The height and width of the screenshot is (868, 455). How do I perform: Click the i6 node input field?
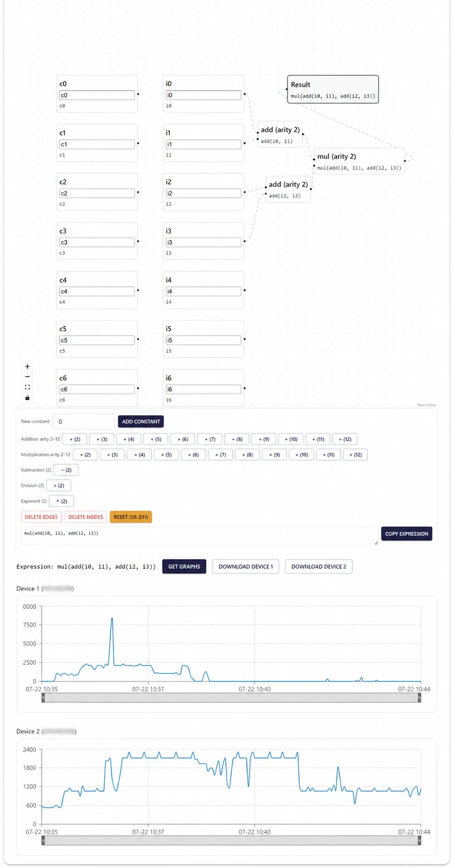(x=203, y=389)
